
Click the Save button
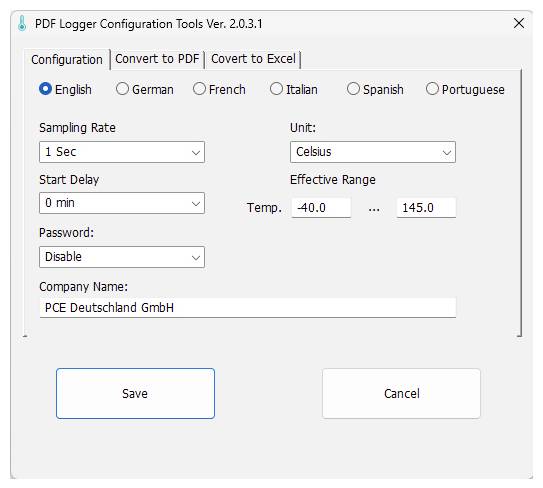[135, 393]
